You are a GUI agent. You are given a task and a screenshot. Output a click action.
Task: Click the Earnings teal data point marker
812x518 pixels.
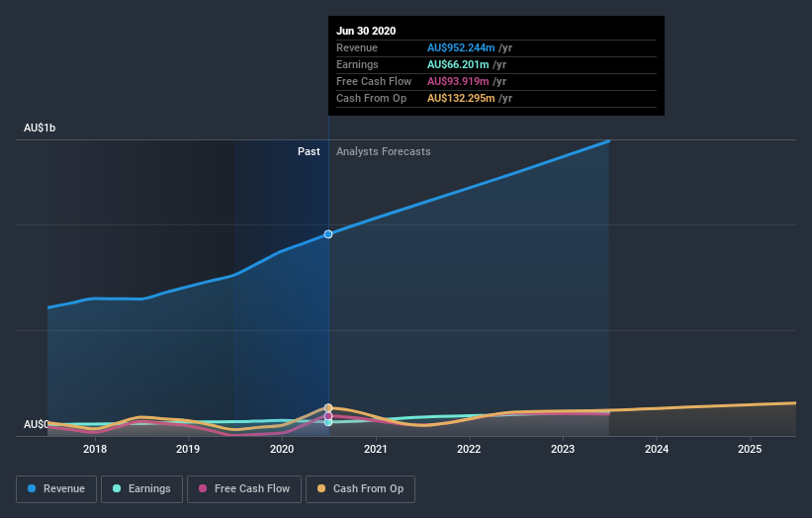(x=328, y=422)
